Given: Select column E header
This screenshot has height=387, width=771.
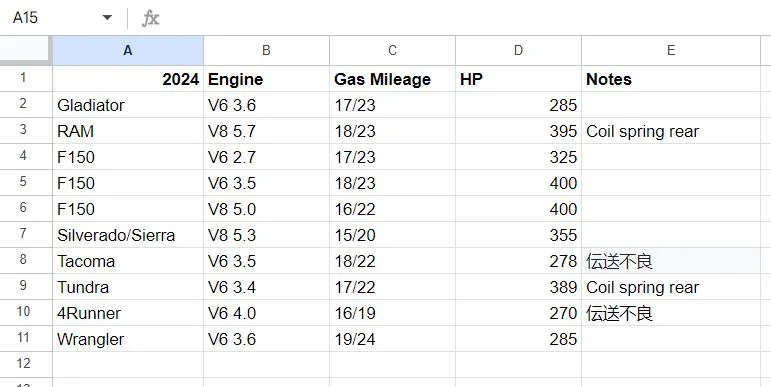Looking at the screenshot, I should click(x=671, y=50).
